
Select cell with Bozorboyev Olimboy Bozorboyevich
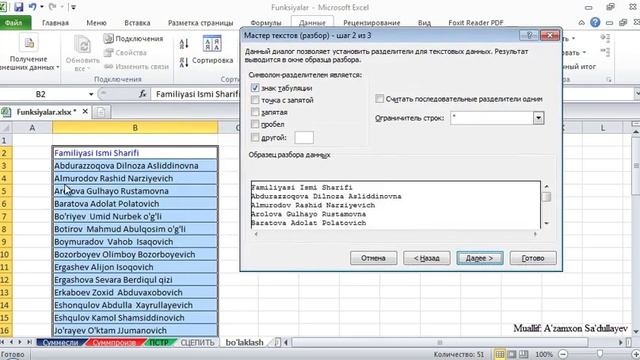pos(135,254)
